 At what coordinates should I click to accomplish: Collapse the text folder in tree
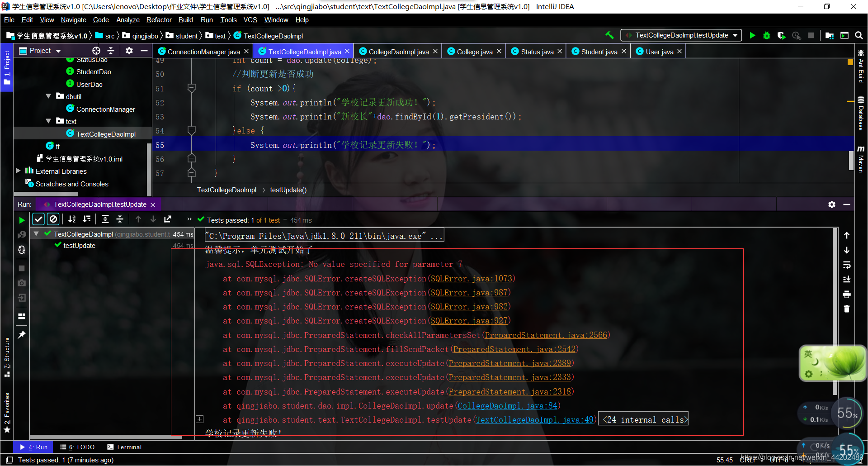(48, 121)
